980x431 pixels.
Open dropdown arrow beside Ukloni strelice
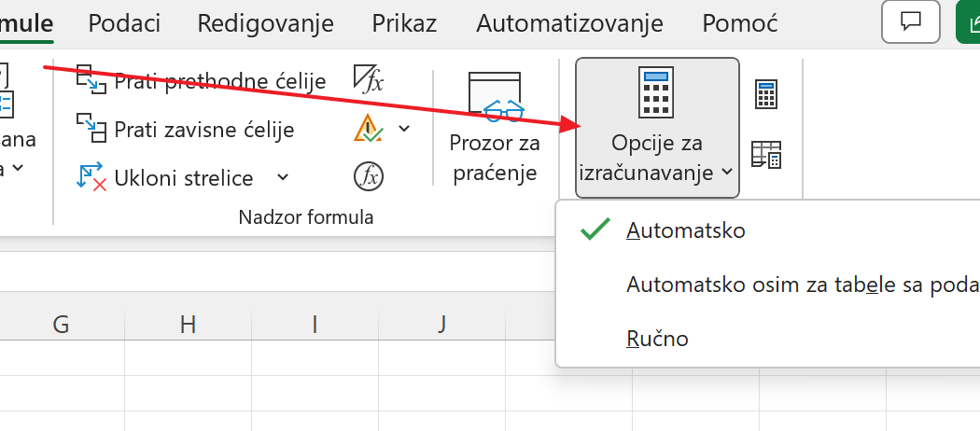(x=283, y=177)
